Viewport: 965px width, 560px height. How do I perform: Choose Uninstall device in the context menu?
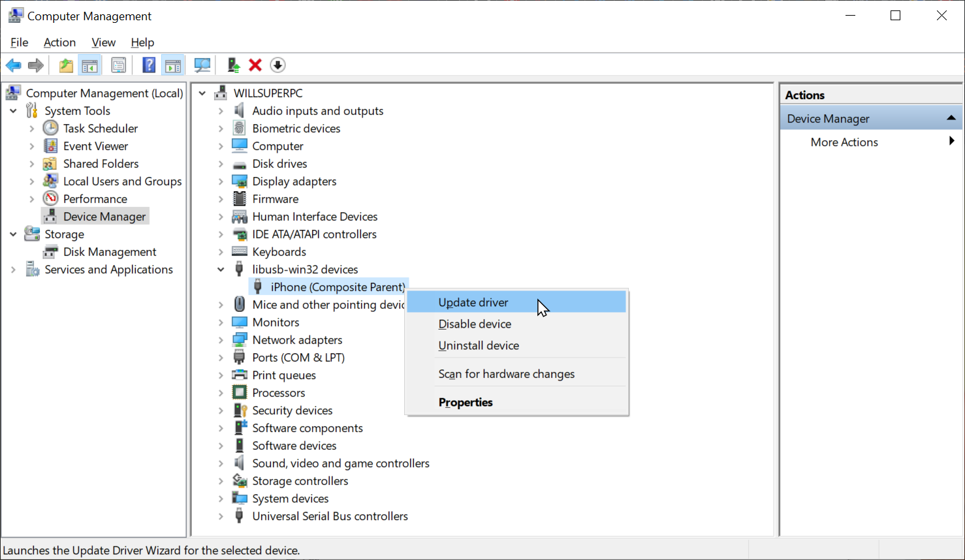pyautogui.click(x=516, y=345)
